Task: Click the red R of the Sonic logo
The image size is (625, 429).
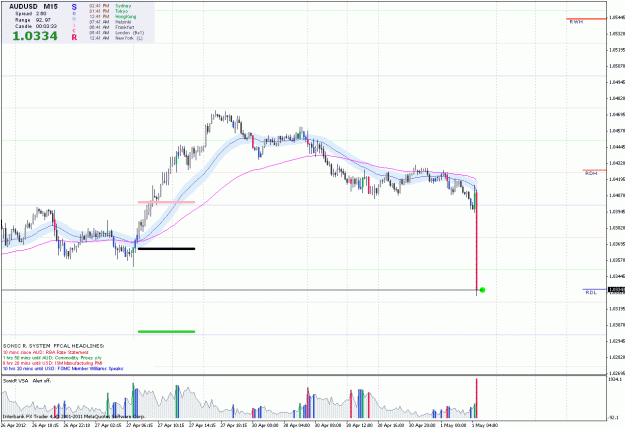Action: [x=74, y=37]
